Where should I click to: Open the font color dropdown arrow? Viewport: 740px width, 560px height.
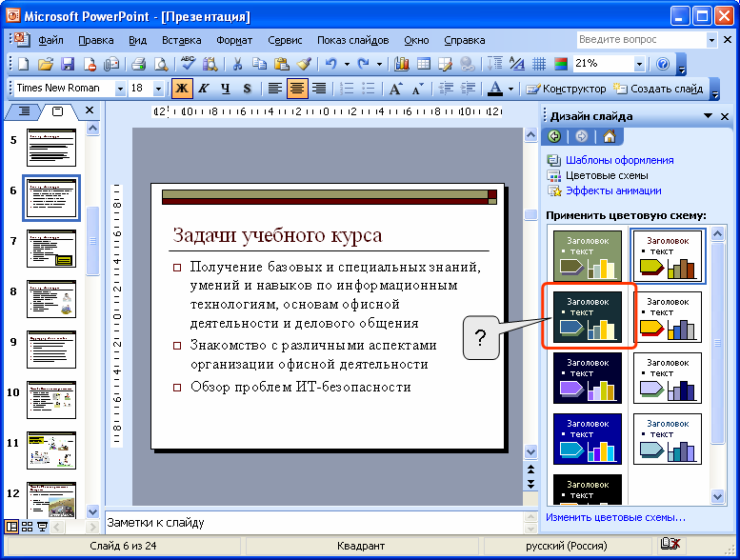coord(510,89)
